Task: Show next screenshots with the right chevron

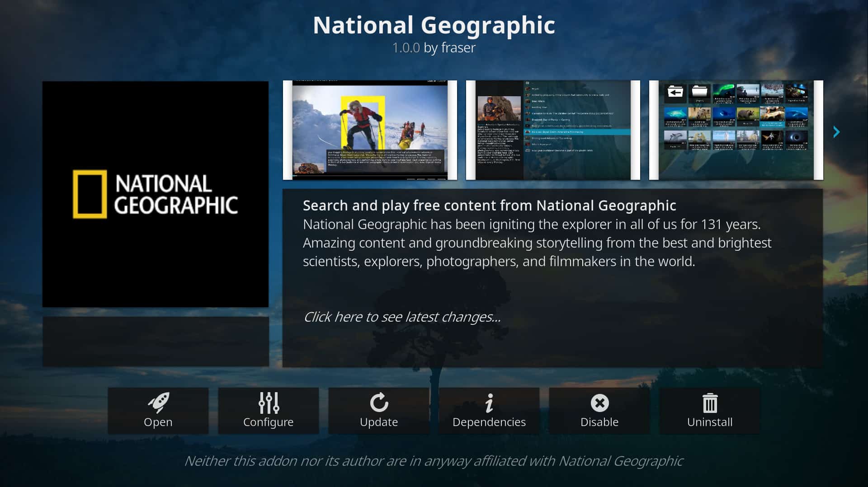Action: point(836,132)
